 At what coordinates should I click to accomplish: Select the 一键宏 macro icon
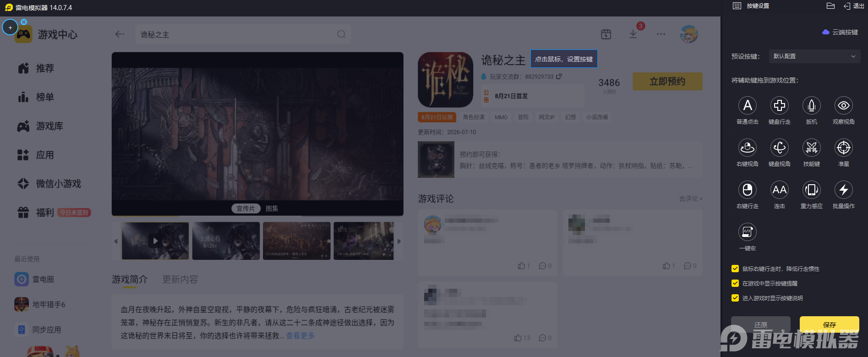[748, 232]
